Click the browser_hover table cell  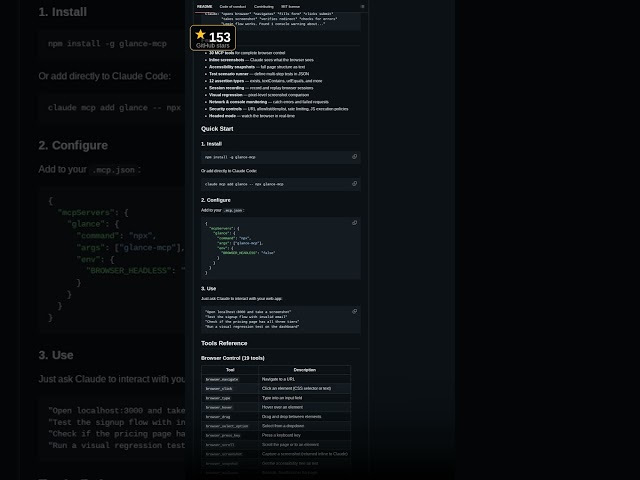tap(230, 407)
